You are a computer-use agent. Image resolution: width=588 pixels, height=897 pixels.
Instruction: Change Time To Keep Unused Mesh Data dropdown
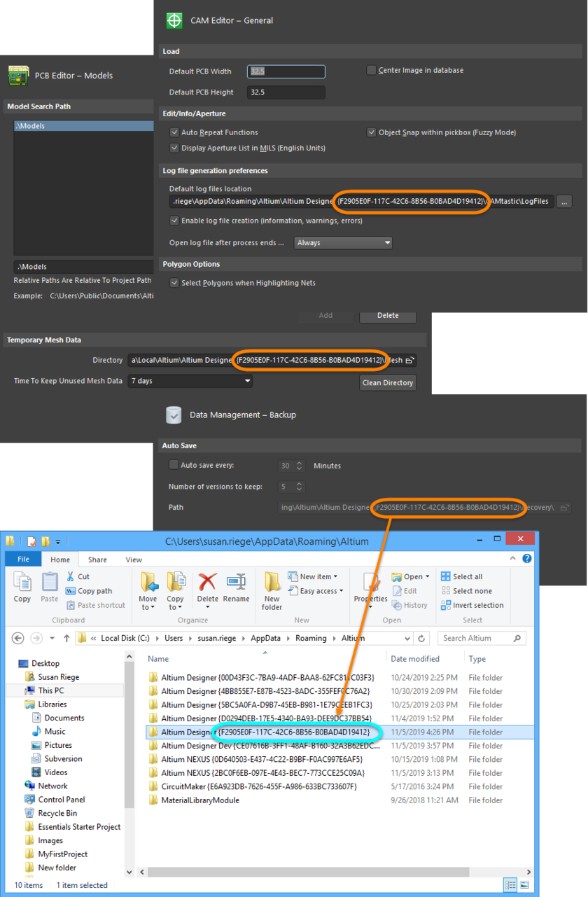click(x=247, y=382)
